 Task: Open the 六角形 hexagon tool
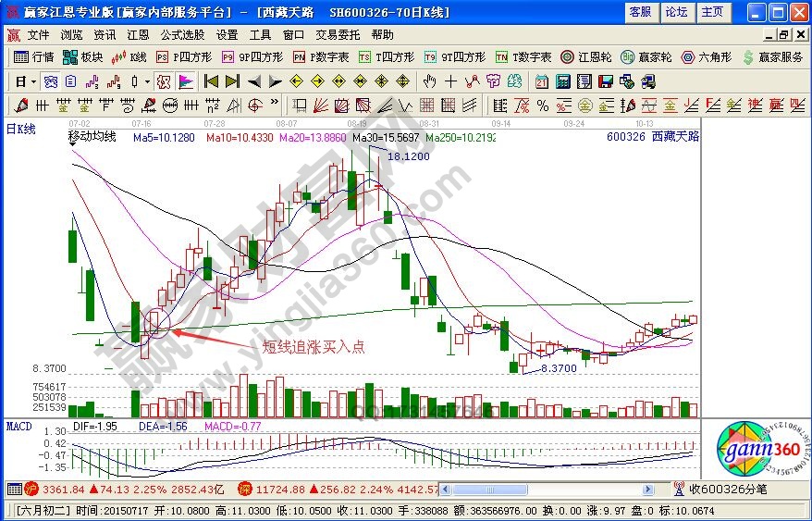tap(708, 57)
